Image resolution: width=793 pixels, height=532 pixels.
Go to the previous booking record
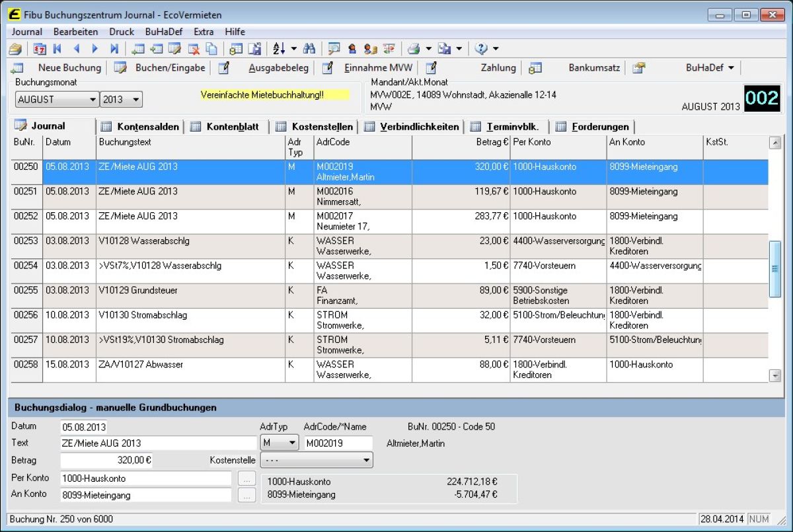(x=76, y=48)
